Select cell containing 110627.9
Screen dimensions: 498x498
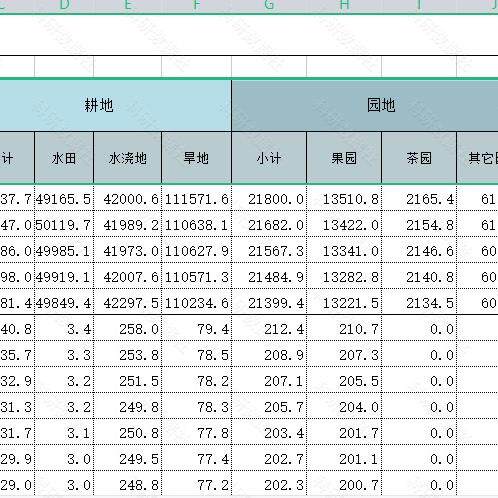pyautogui.click(x=196, y=250)
